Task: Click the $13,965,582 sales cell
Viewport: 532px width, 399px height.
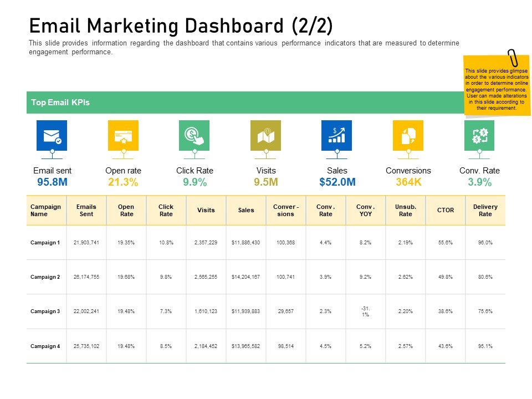Action: (x=245, y=346)
